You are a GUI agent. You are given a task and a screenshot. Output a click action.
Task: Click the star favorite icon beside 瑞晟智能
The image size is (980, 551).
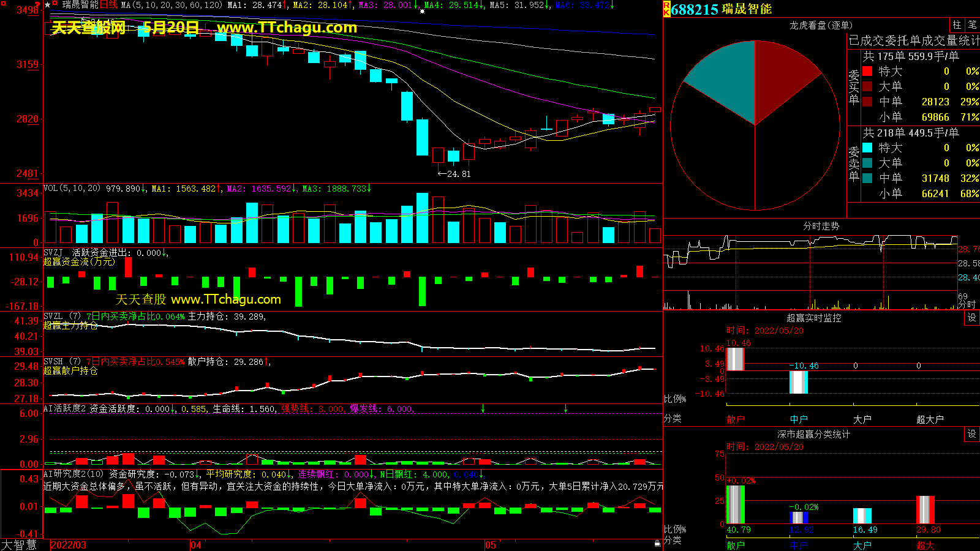[x=48, y=5]
